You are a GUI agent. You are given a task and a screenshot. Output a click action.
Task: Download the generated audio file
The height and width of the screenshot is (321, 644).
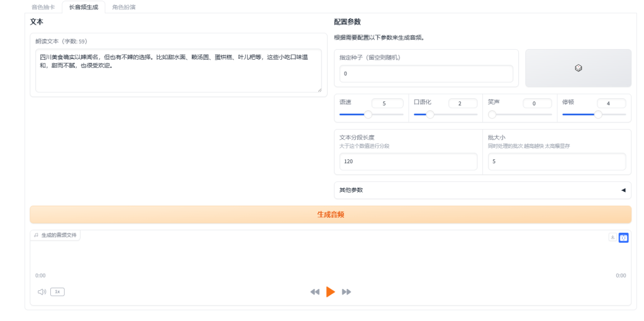(x=613, y=237)
